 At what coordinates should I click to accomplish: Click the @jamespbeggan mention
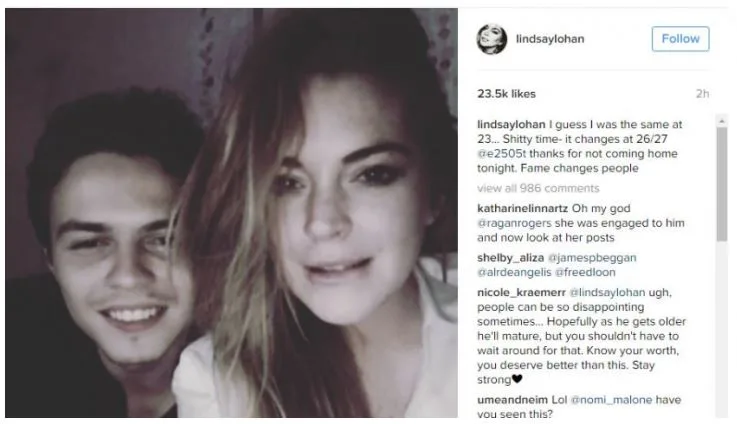(x=592, y=258)
